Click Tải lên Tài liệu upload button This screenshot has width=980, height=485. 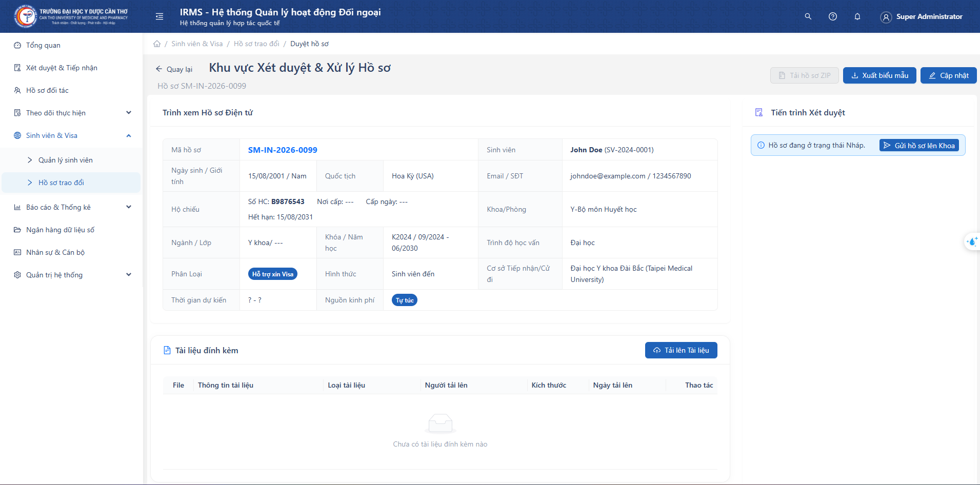681,350
